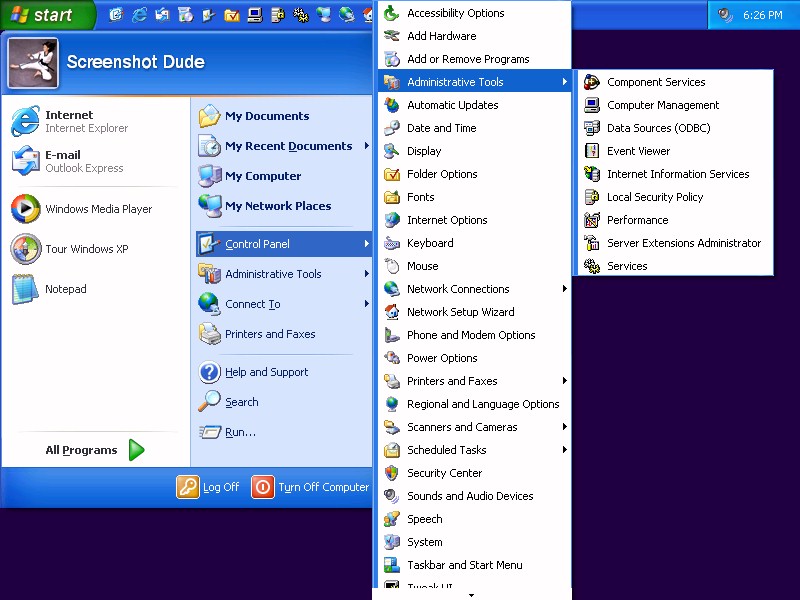This screenshot has height=600, width=800.
Task: Click the green Start button
Action: pos(45,15)
